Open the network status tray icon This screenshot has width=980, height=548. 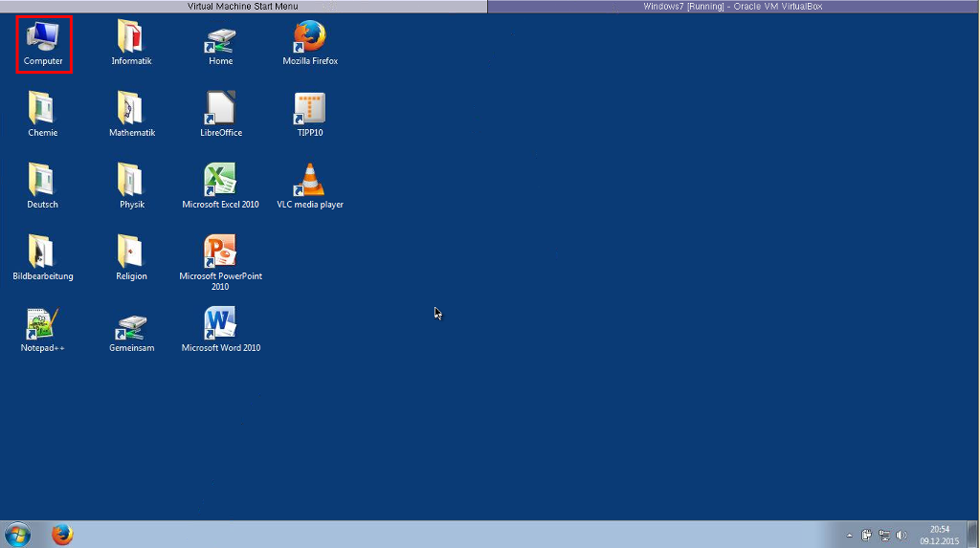tap(884, 536)
